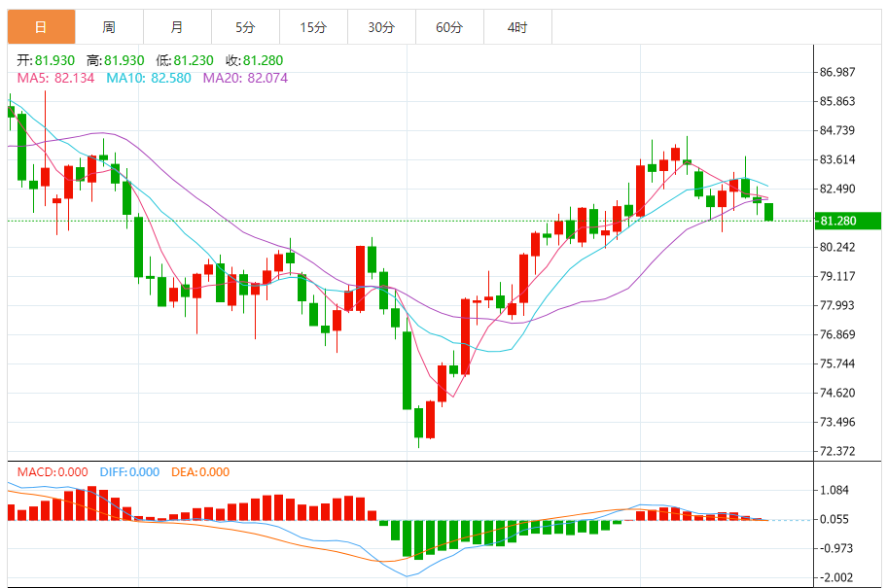
Task: Click the 低:81.230 low price value
Action: pyautogui.click(x=185, y=60)
